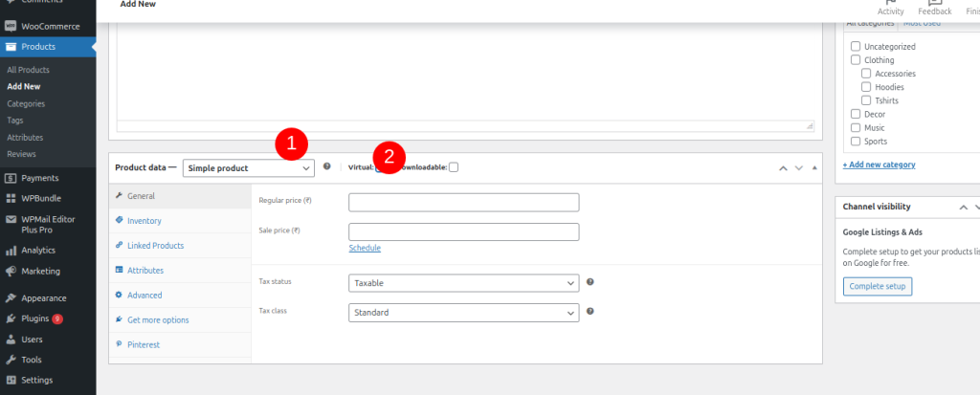Select the Decor category checkbox
This screenshot has width=980, height=395.
pos(855,115)
